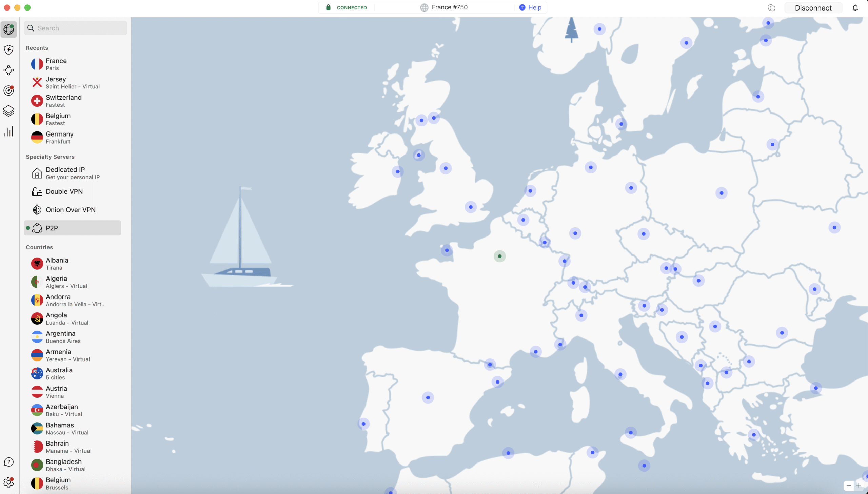
Task: Open the help question bubble icon in sidebar
Action: click(9, 462)
